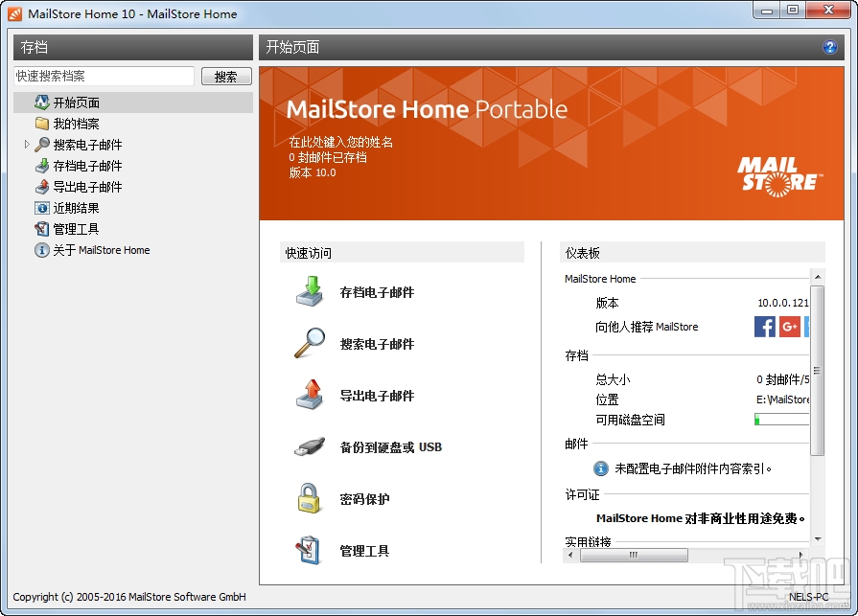Click the 备份到硬盘或 USB link
The height and width of the screenshot is (616, 858).
391,447
